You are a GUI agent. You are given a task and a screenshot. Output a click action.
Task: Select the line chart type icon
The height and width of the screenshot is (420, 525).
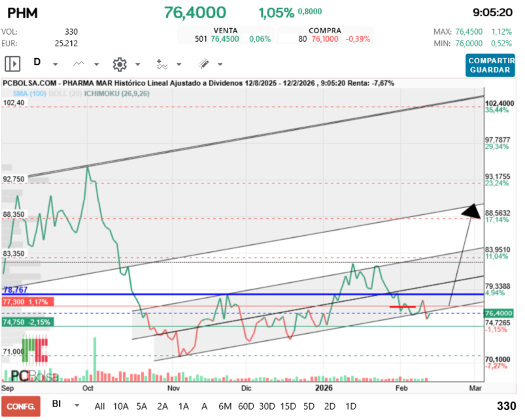[x=77, y=64]
